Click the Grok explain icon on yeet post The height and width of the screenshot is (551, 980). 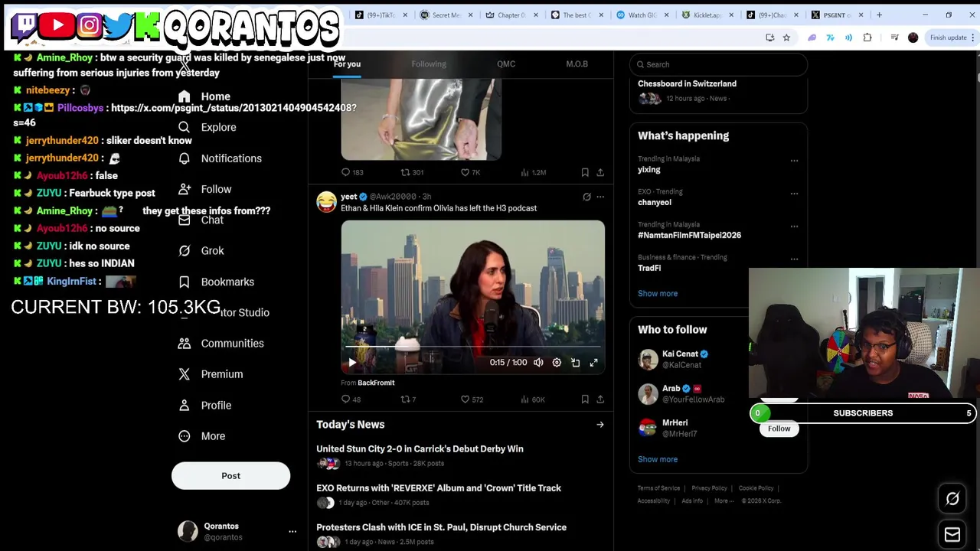pyautogui.click(x=586, y=197)
